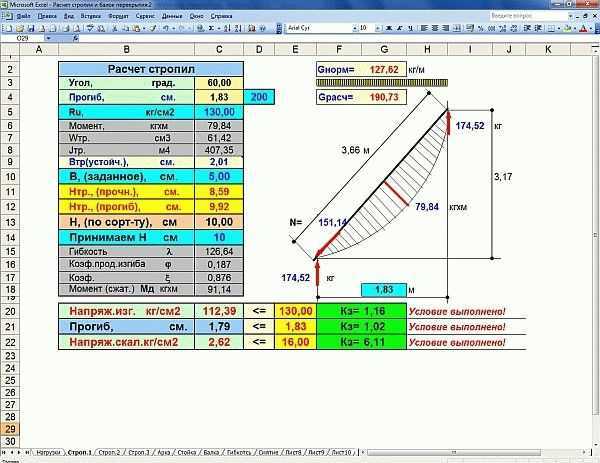
Task: Click Increase Indent icon
Action: pyautogui.click(x=538, y=28)
